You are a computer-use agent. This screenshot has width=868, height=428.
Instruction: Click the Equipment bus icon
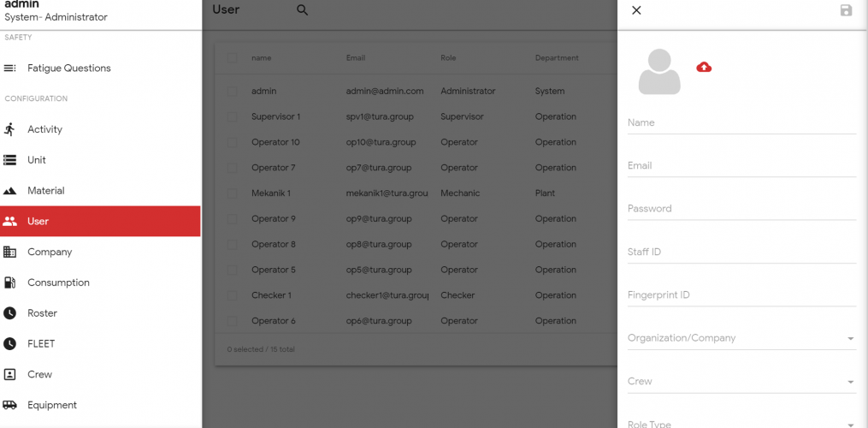(x=10, y=405)
